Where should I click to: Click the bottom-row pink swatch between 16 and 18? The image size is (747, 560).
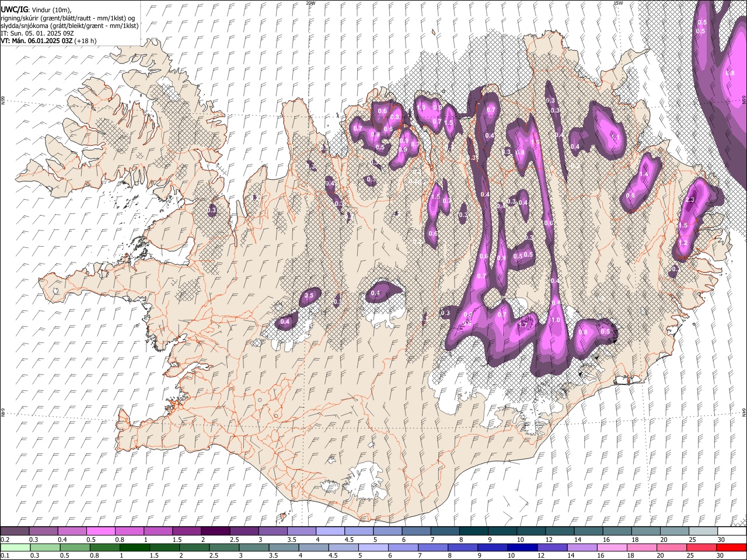coord(613,548)
